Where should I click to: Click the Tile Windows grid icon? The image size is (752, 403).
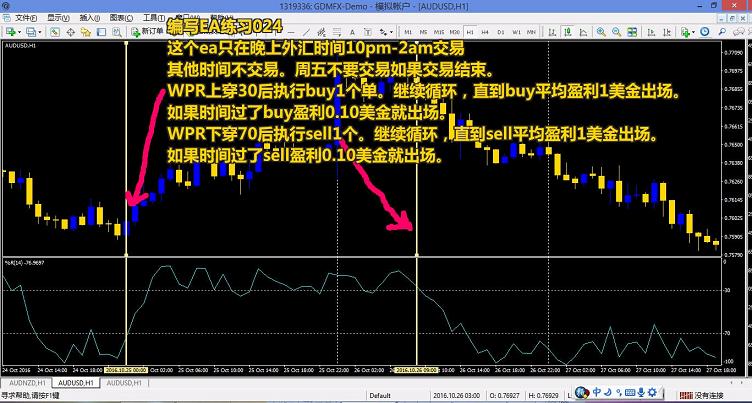click(632, 32)
